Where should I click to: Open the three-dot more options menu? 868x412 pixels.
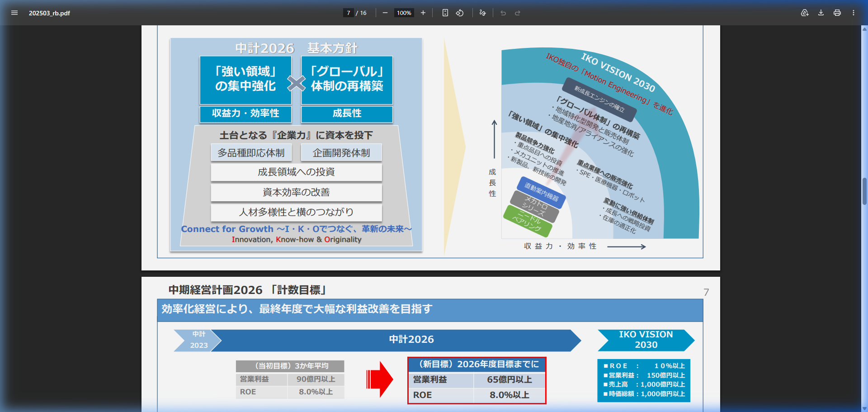[x=854, y=13]
